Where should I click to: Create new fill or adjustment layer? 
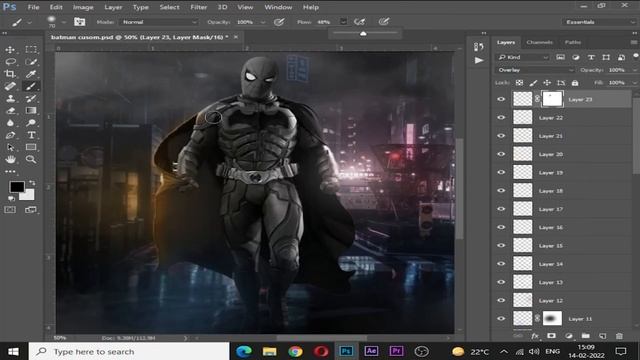tap(569, 336)
